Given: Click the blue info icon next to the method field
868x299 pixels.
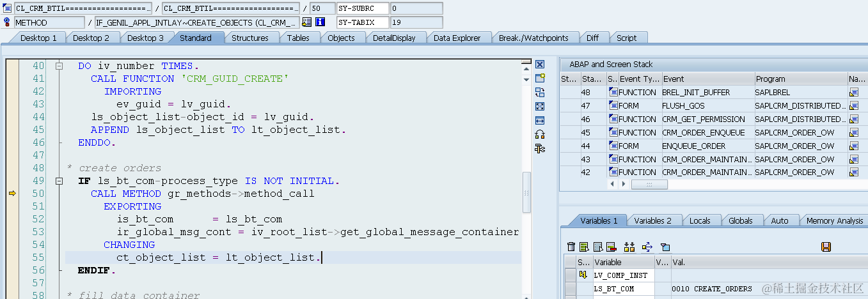Looking at the screenshot, I should 320,22.
